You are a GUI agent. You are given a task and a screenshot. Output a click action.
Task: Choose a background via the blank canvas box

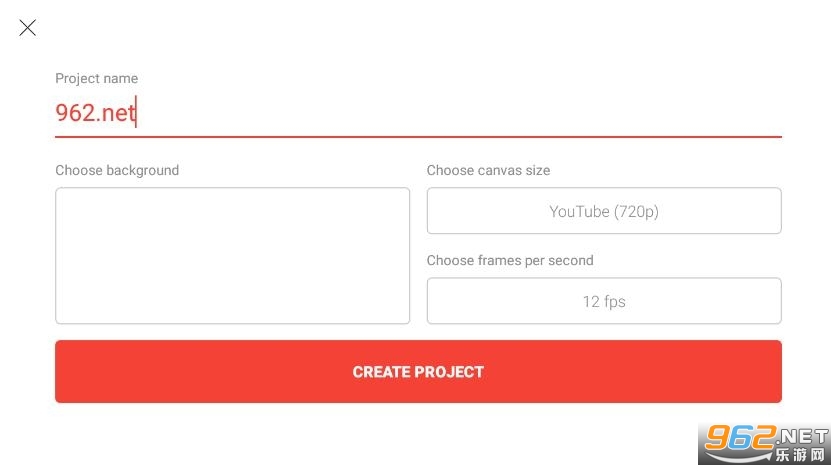[x=232, y=255]
